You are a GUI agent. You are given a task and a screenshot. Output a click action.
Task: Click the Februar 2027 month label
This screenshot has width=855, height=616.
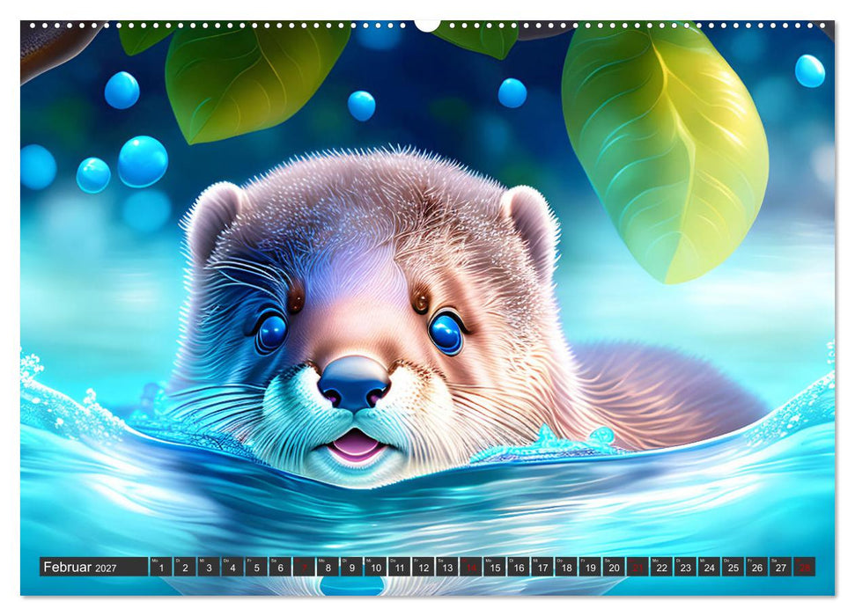[80, 567]
